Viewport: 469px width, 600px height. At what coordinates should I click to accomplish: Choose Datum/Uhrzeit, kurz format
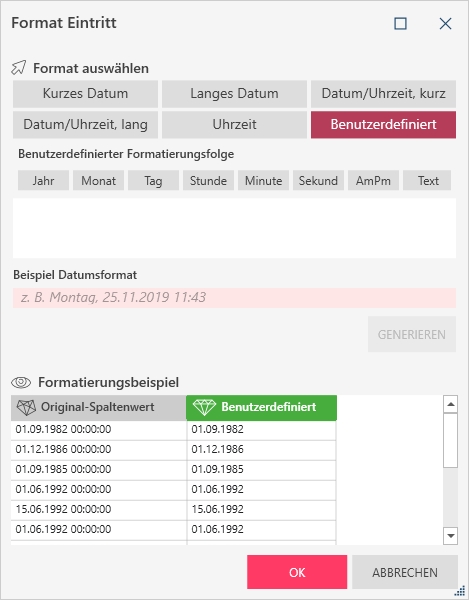(x=383, y=94)
